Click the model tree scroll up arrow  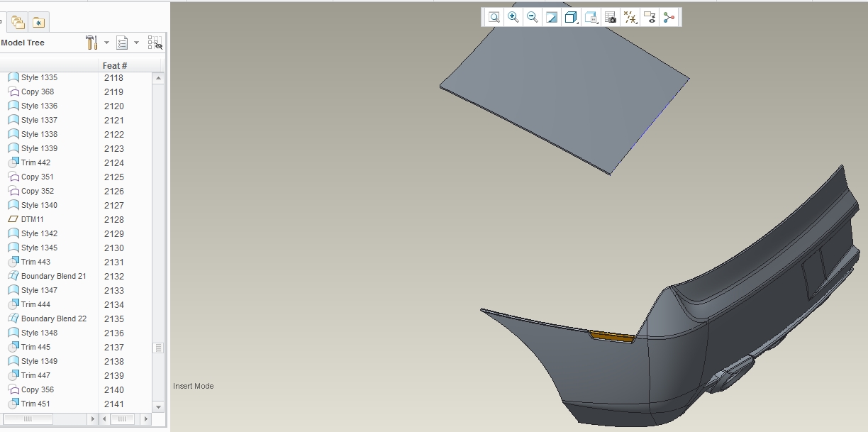click(x=158, y=77)
